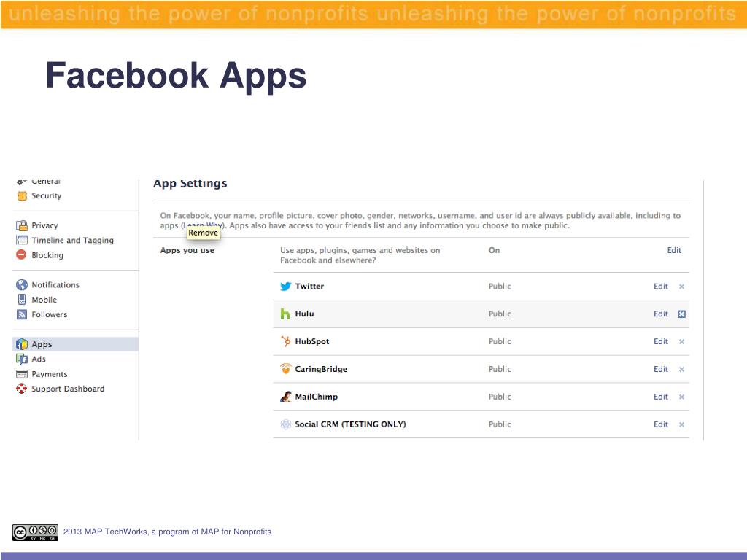Open Security settings in the sidebar

pyautogui.click(x=46, y=195)
